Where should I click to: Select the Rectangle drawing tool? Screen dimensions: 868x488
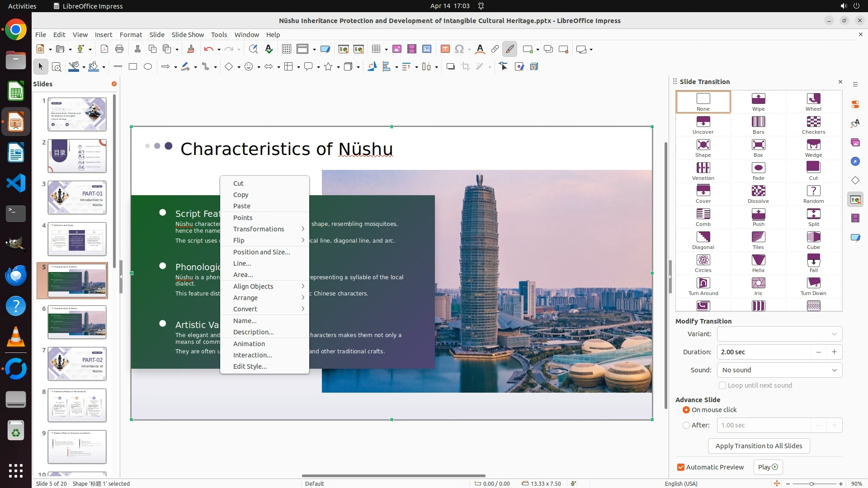[x=133, y=67]
